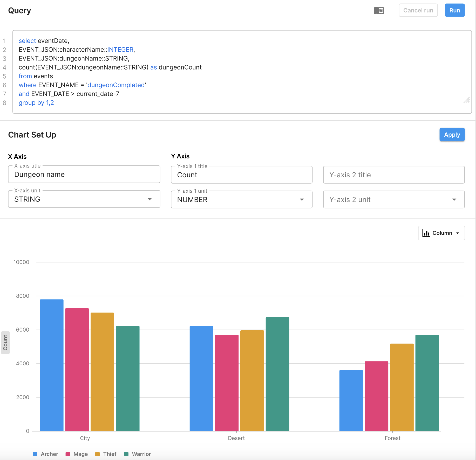Click the Count y-axis label tag
476x460 pixels.
click(x=5, y=343)
